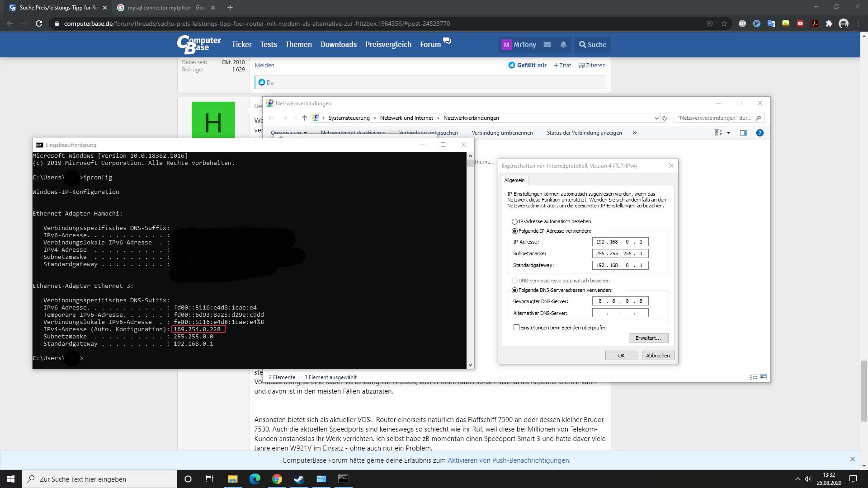Dismiss the push notification banner

(x=853, y=459)
